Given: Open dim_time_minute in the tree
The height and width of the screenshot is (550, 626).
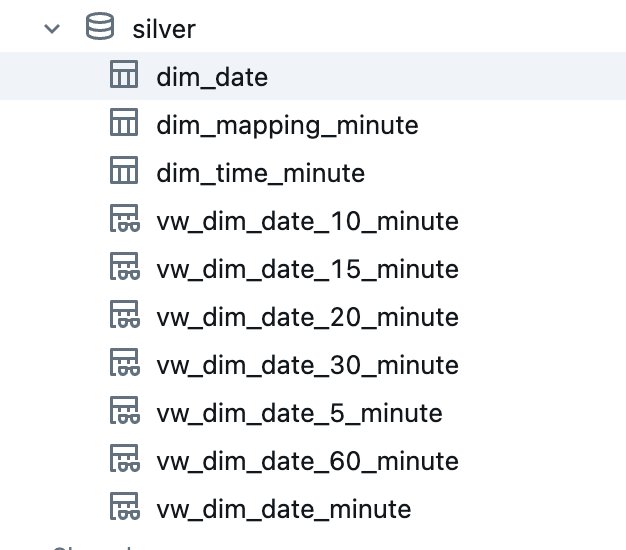Looking at the screenshot, I should point(260,173).
